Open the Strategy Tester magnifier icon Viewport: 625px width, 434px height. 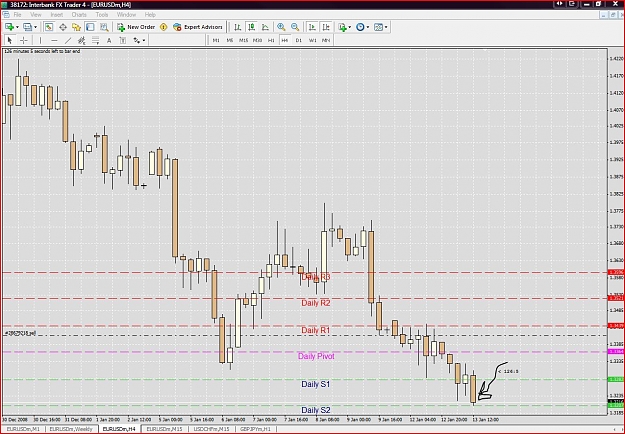104,27
